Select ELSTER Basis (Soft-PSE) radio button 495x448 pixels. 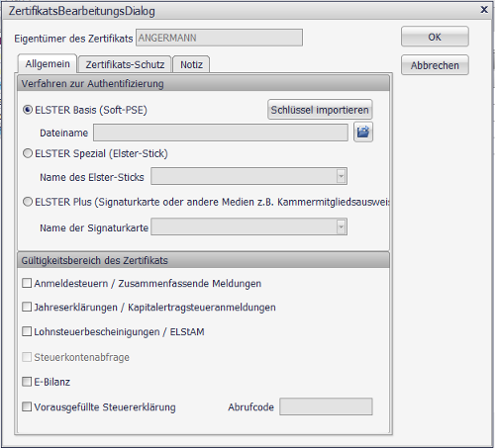click(28, 110)
